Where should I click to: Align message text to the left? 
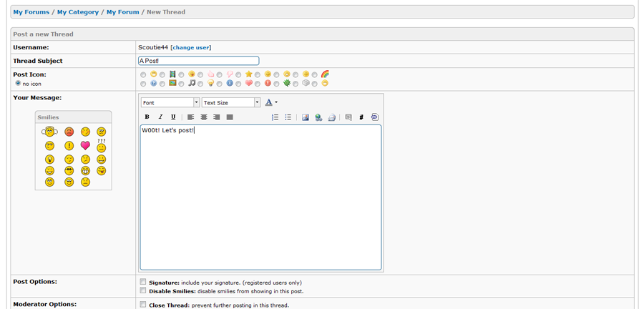(x=190, y=117)
